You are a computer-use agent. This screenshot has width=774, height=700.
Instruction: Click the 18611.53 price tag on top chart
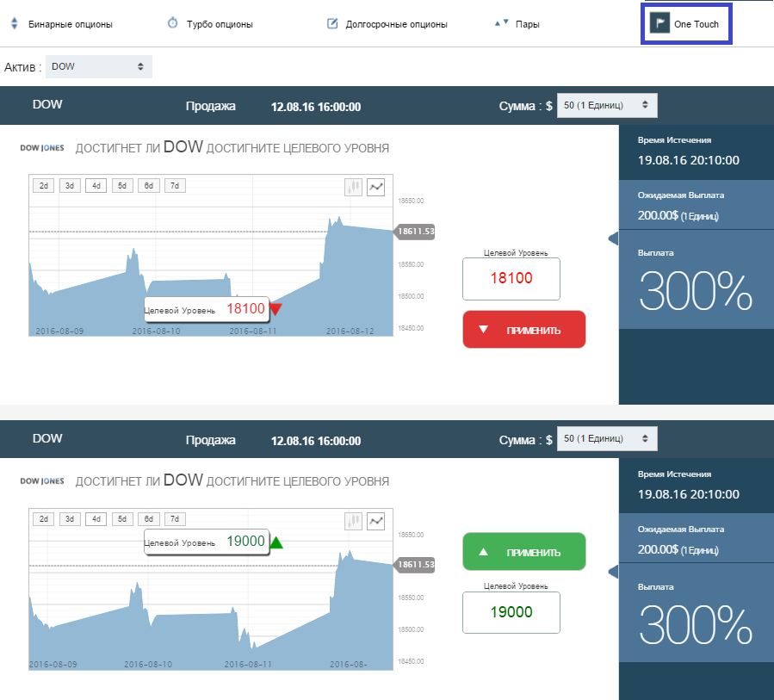coord(415,231)
